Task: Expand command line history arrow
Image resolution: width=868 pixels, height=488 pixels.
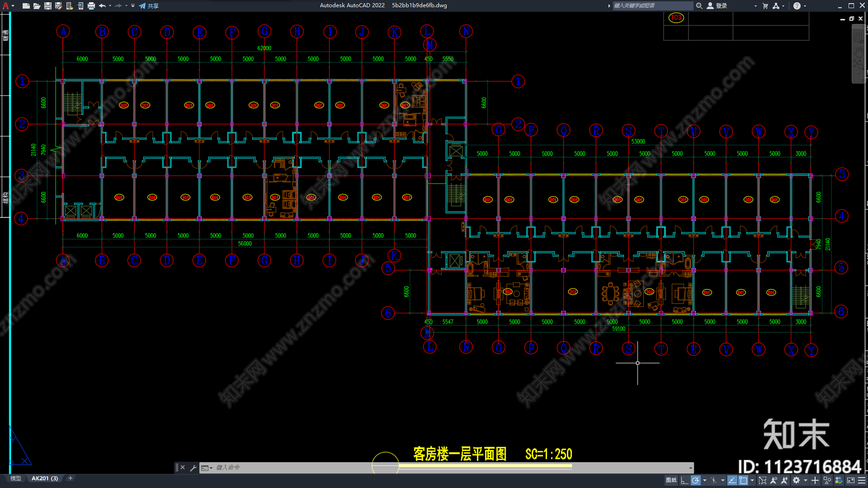Action: click(x=691, y=467)
